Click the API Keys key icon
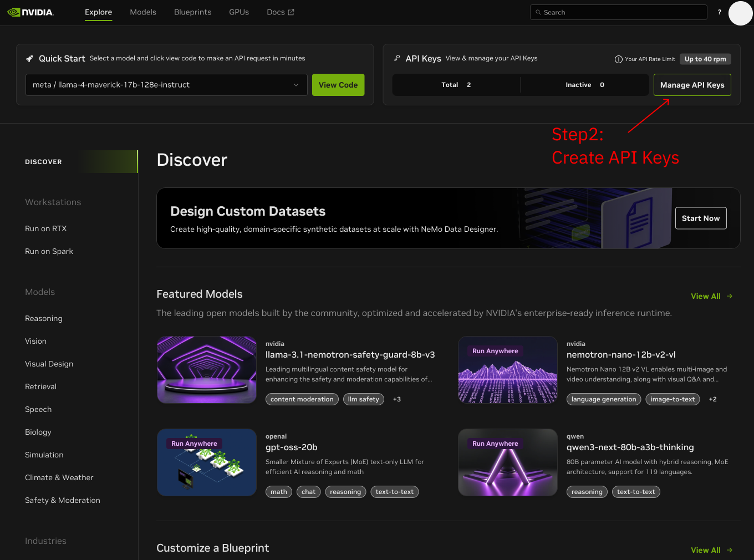The image size is (754, 560). click(397, 58)
